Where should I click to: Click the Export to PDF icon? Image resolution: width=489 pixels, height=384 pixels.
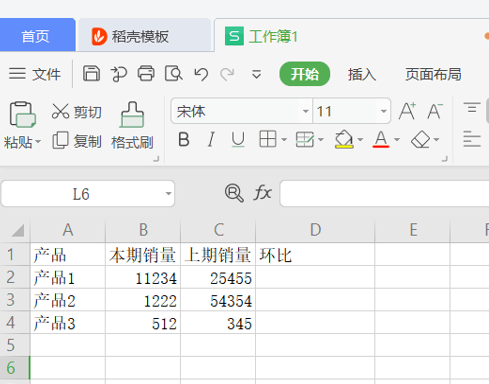118,74
